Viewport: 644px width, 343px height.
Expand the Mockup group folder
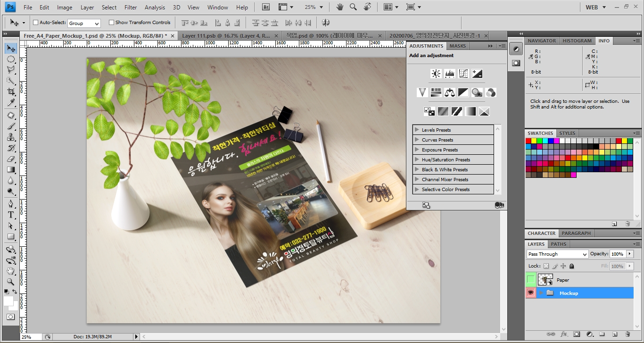tap(541, 293)
